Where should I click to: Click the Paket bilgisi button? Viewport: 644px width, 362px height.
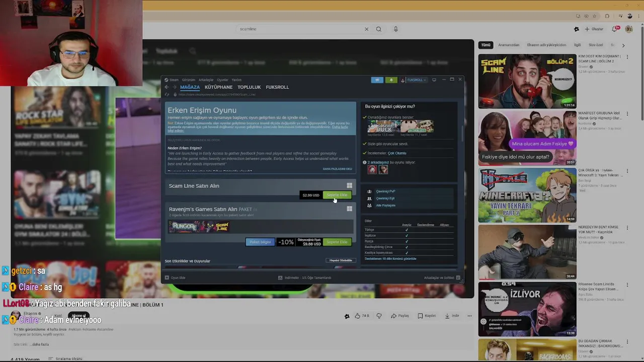point(260,242)
